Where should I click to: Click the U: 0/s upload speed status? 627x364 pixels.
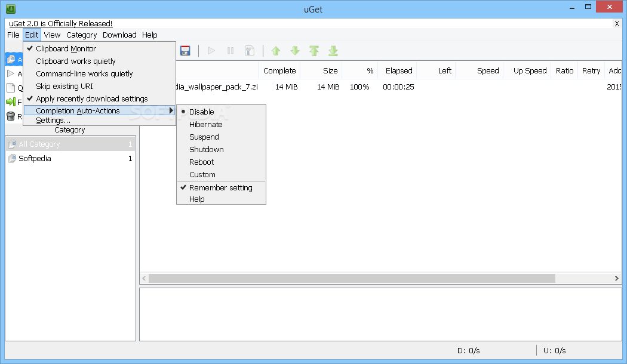554,351
